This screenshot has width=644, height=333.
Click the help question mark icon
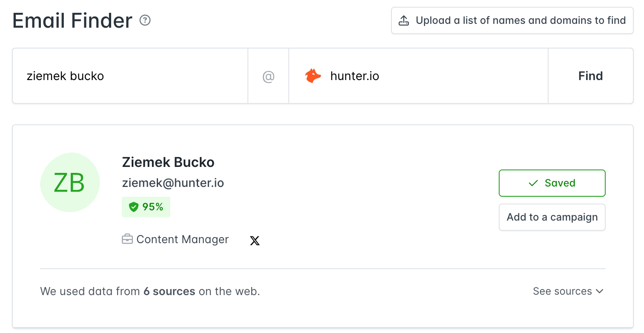pyautogui.click(x=145, y=20)
